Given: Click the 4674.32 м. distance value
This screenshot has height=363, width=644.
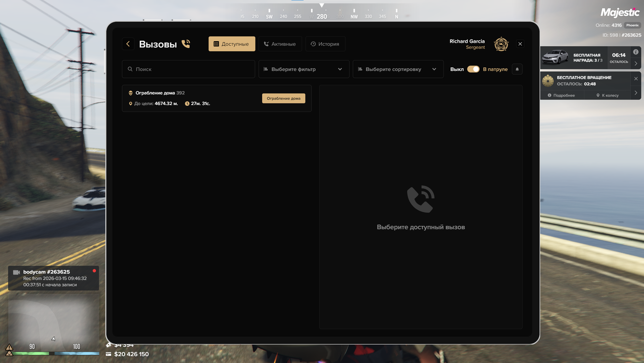Looking at the screenshot, I should click(x=166, y=104).
